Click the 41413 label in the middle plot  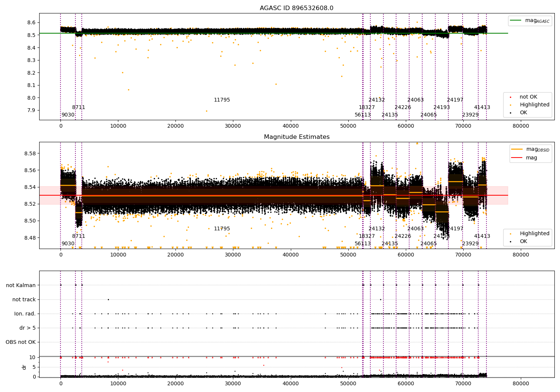[482, 236]
